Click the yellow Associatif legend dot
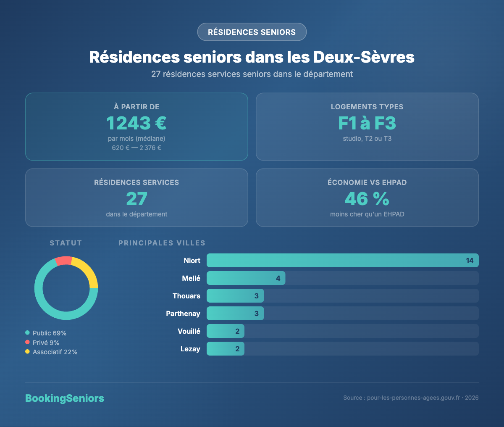 pyautogui.click(x=27, y=352)
